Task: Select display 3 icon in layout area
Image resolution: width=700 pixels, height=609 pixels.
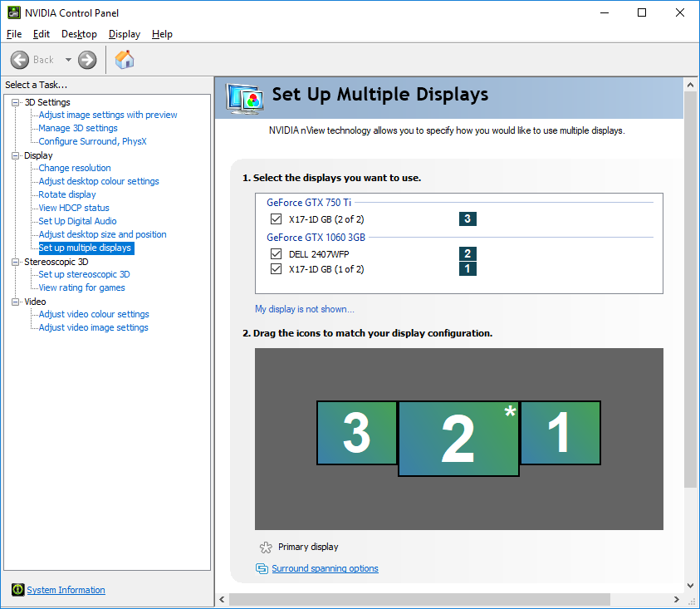Action: (356, 433)
